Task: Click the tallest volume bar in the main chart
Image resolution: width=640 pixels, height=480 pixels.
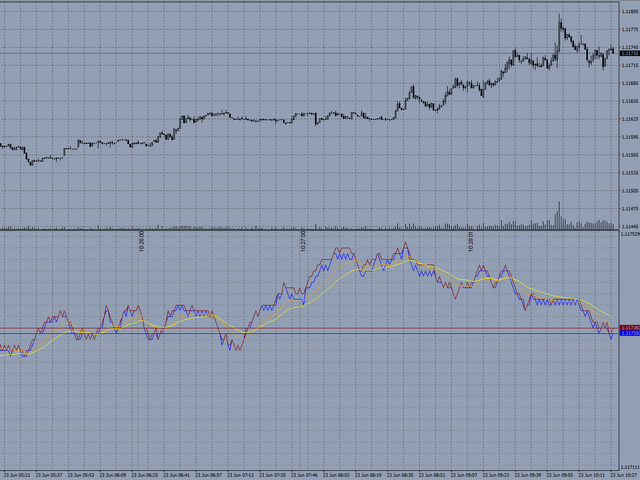Action: click(559, 215)
